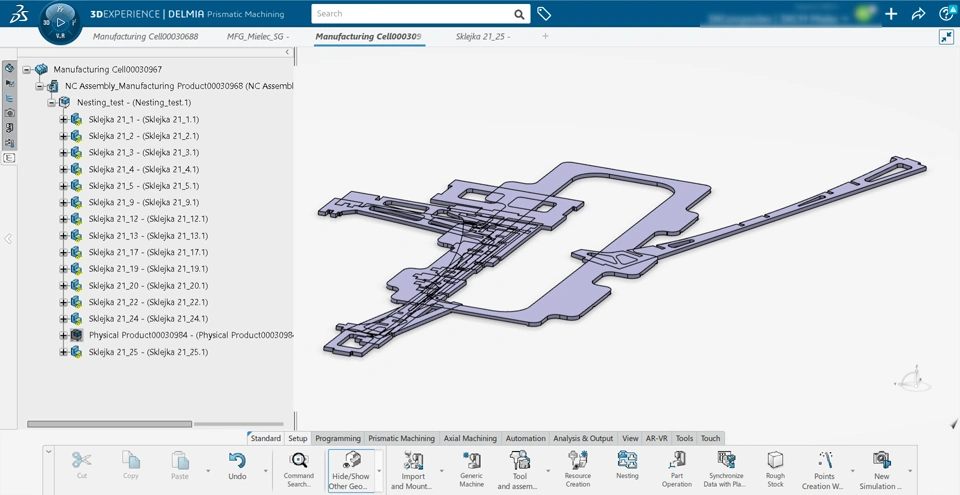Open the tag search icon
960x495 pixels.
544,13
